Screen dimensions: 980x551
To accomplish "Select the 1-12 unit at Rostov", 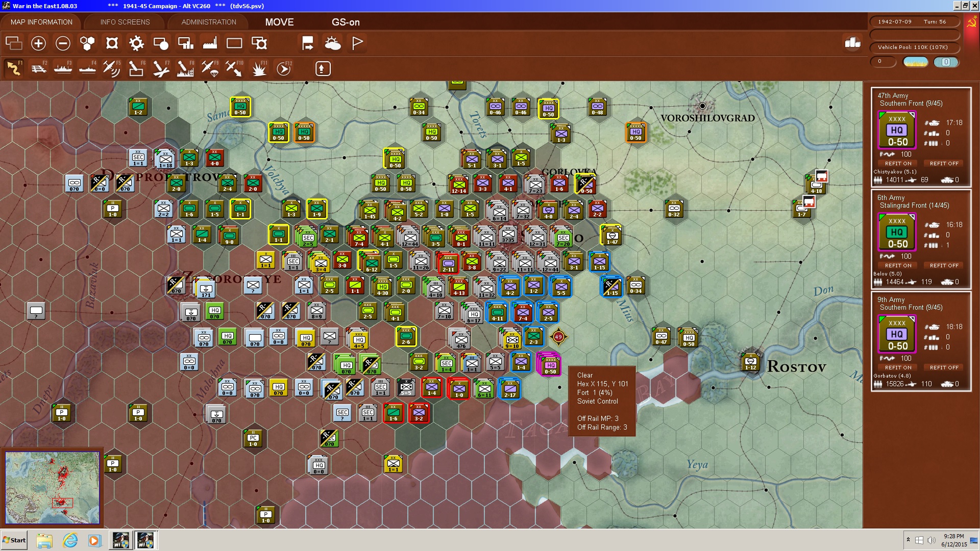I will (x=750, y=362).
